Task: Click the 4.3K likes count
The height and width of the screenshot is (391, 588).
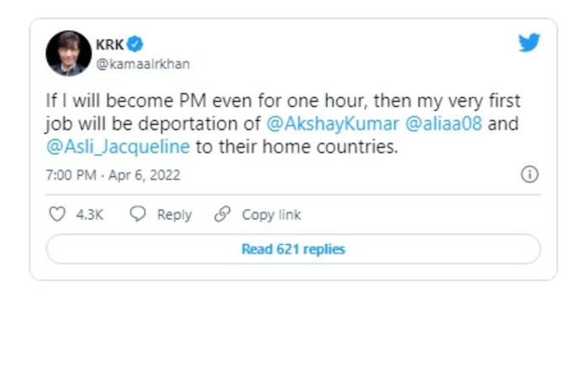Action: (x=90, y=215)
